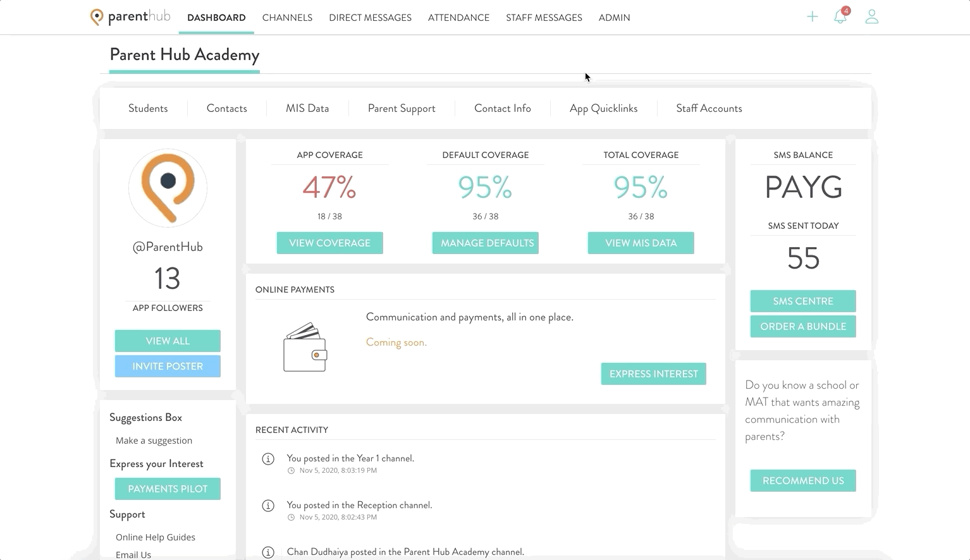Open the Make a suggestion link
This screenshot has width=970, height=560.
154,441
